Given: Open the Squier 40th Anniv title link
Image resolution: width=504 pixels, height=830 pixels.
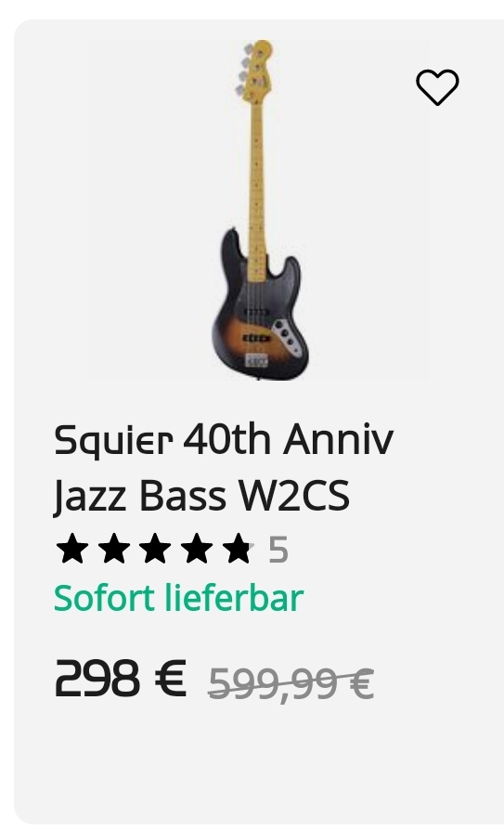Looking at the screenshot, I should click(224, 439).
